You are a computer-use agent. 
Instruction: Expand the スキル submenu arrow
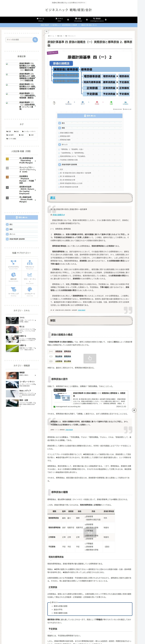click(x=68, y=20)
